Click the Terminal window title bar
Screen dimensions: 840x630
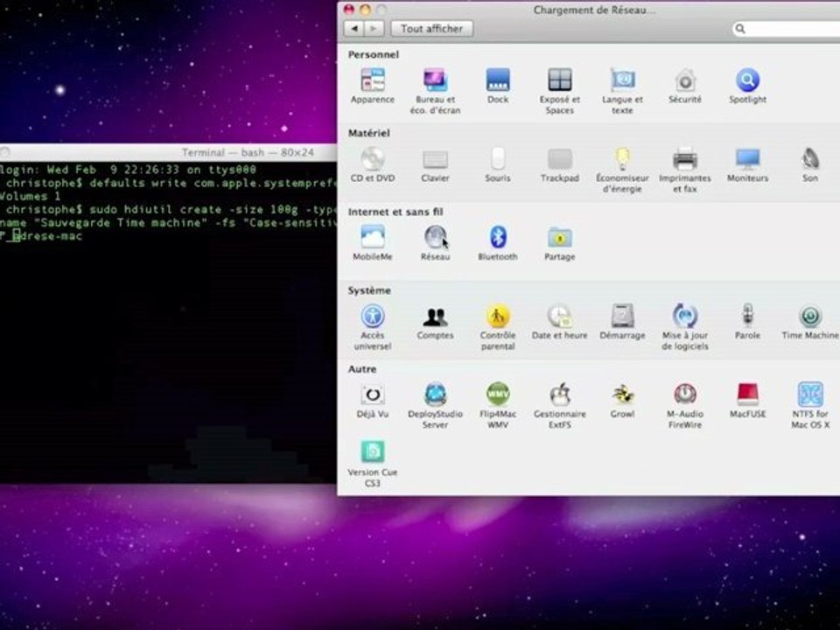tap(168, 152)
